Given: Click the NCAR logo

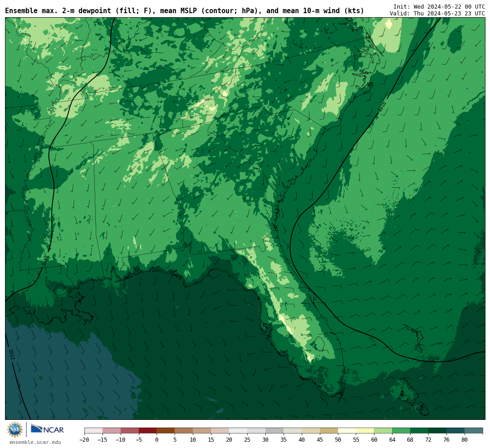Looking at the screenshot, I should click(x=47, y=429).
